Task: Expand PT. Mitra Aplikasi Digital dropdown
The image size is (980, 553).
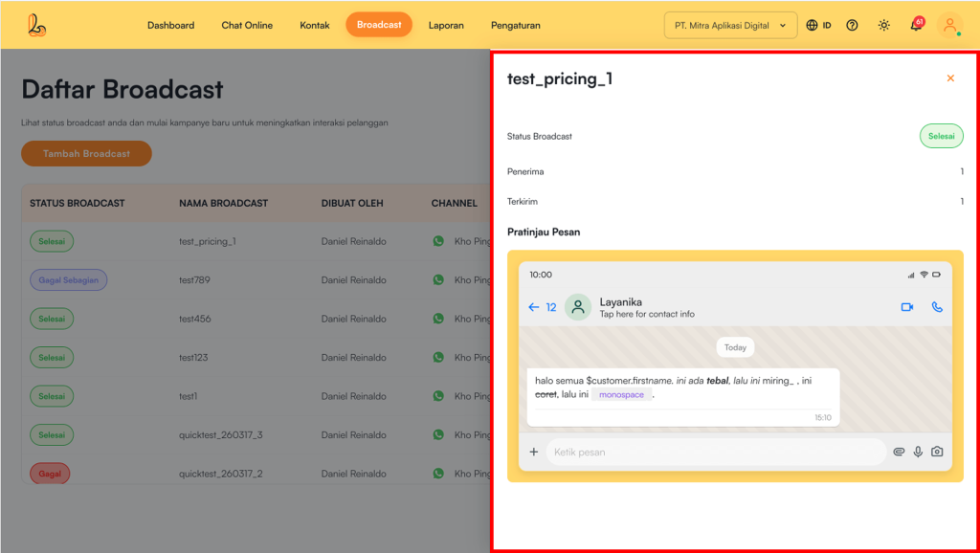Action: pos(730,25)
